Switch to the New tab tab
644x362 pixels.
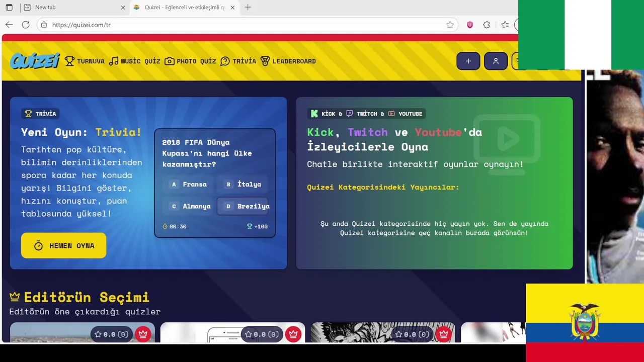tap(74, 8)
